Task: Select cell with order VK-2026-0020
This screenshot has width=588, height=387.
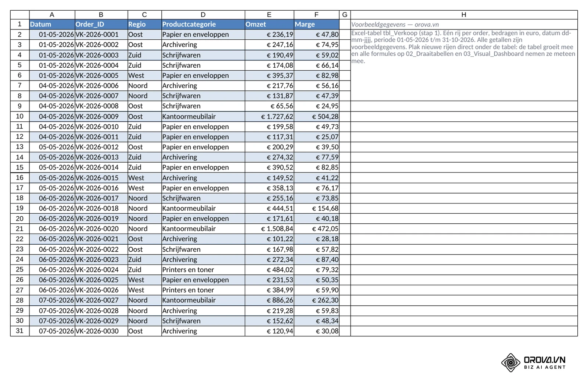Action: [101, 228]
